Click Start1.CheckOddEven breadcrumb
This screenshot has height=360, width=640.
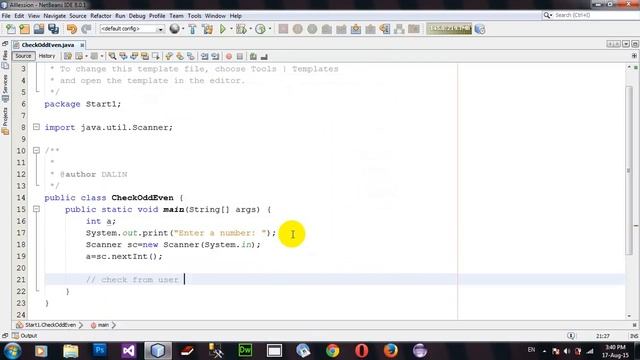50,325
